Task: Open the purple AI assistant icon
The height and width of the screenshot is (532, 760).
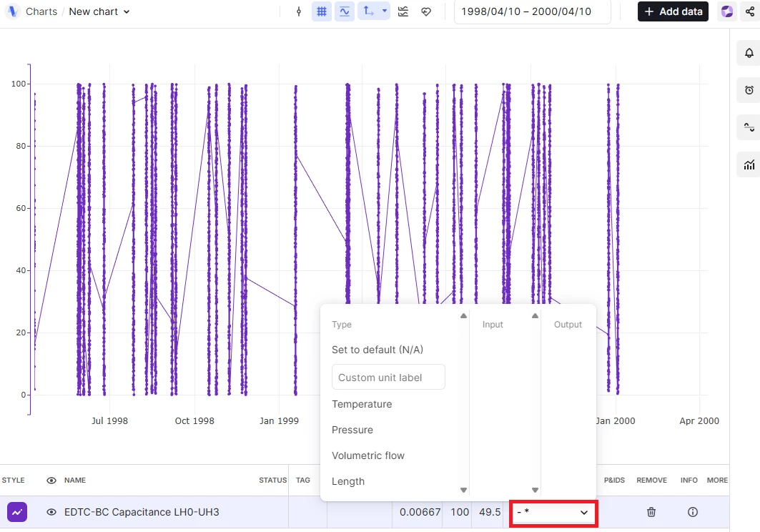Action: (727, 11)
